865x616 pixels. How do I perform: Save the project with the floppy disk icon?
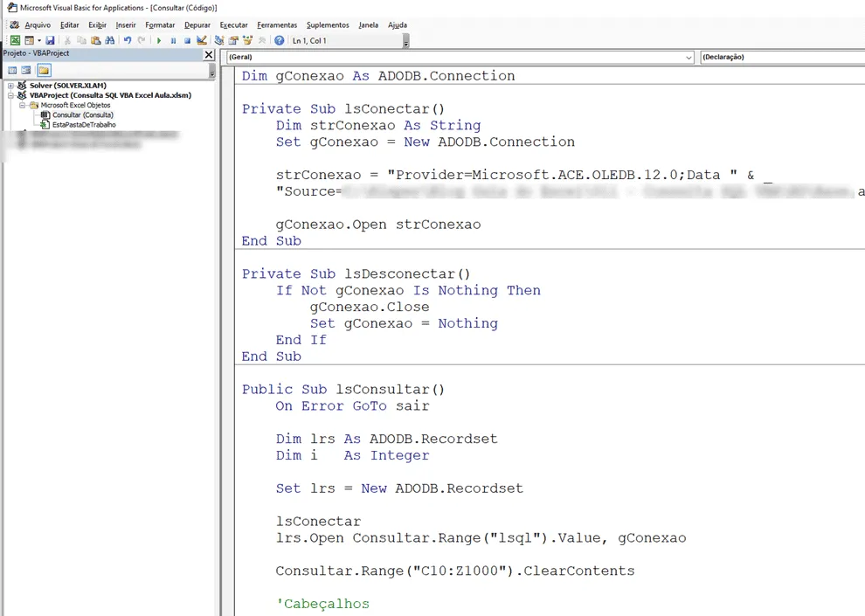(50, 40)
